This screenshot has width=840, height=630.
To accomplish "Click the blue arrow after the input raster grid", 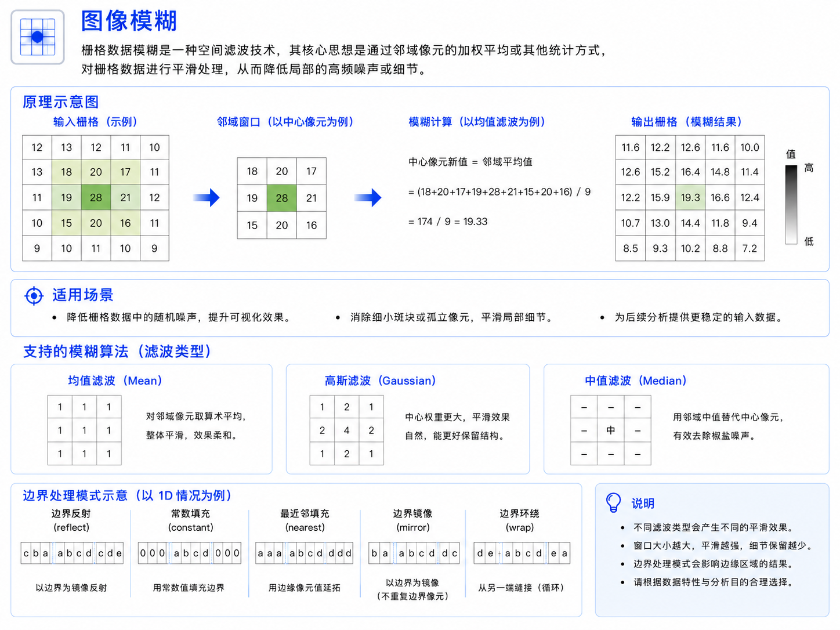I will point(207,198).
